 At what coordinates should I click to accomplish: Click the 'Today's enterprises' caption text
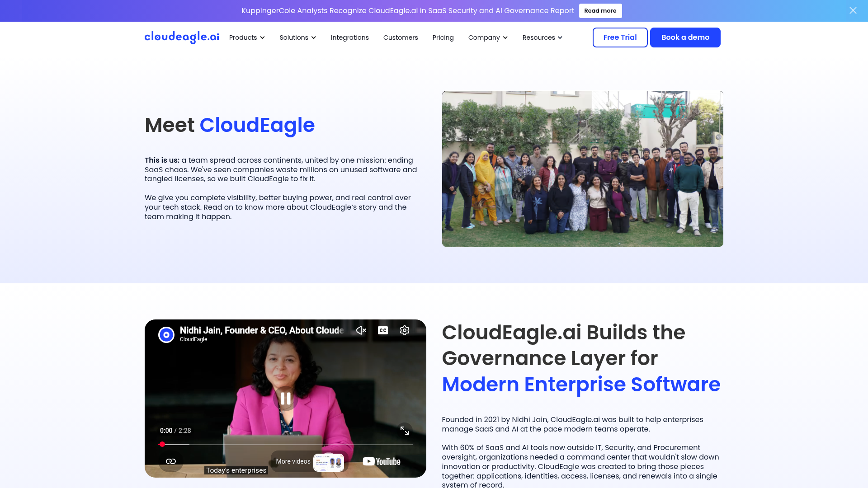point(236,470)
